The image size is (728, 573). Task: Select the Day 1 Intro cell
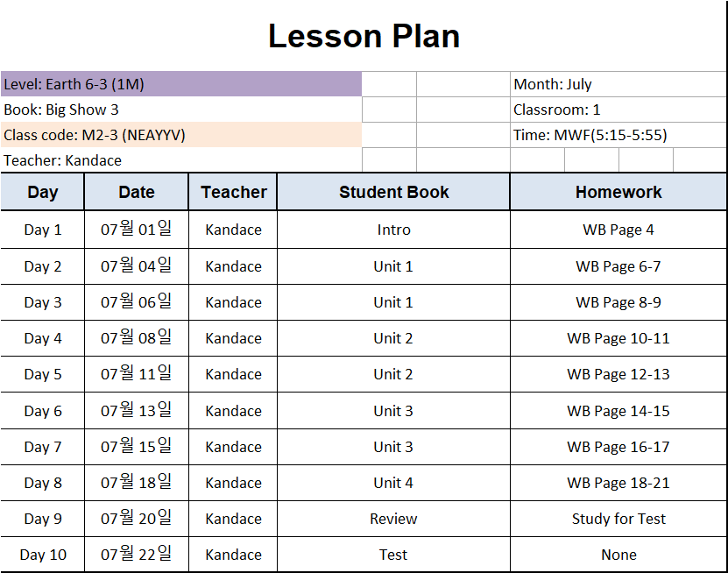[x=393, y=230]
